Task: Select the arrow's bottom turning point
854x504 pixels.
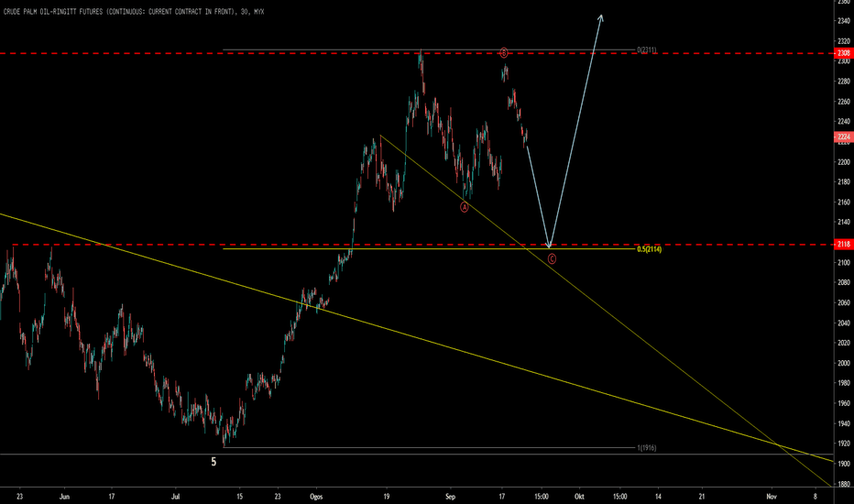Action: (549, 247)
